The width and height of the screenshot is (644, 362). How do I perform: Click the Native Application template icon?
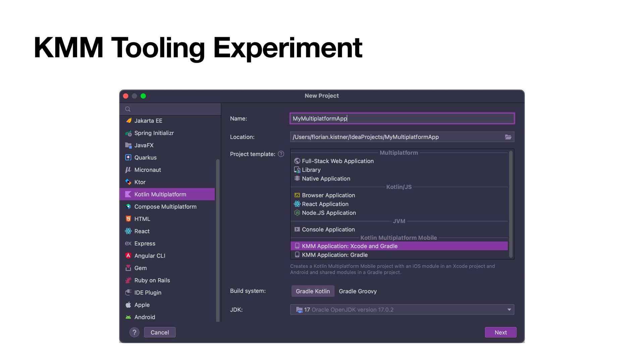[x=297, y=179]
